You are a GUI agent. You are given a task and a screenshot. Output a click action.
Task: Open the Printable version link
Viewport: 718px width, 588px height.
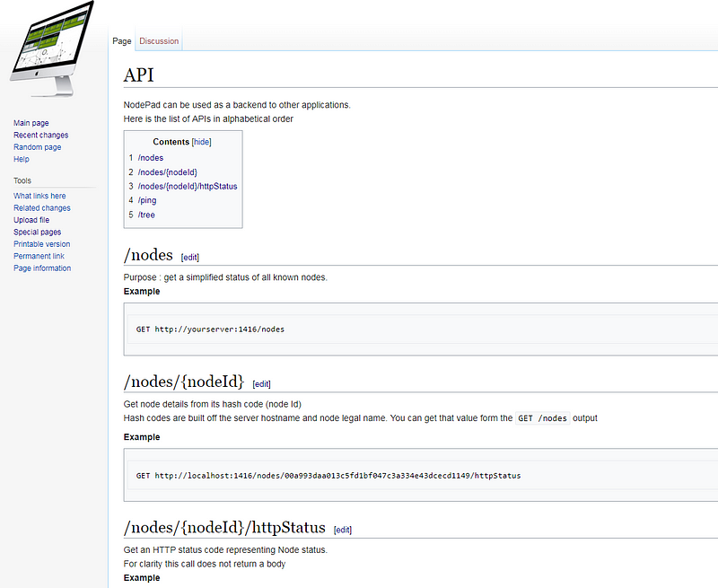pos(41,244)
